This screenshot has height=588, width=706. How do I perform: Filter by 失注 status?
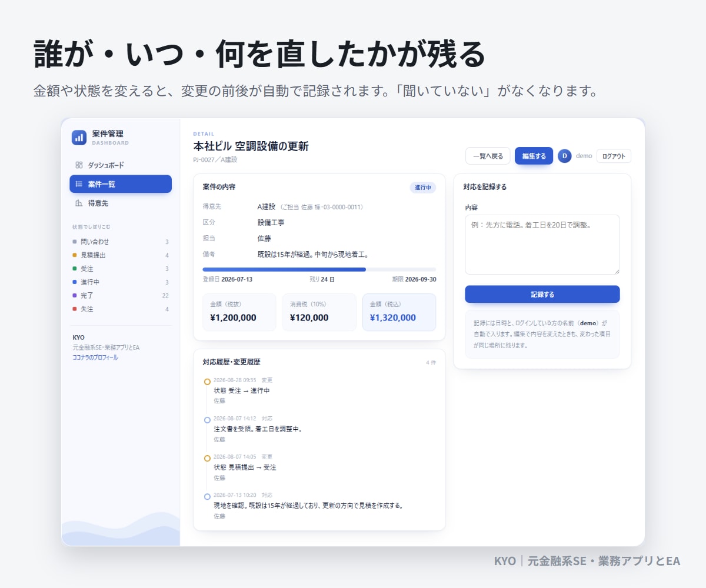[121, 309]
